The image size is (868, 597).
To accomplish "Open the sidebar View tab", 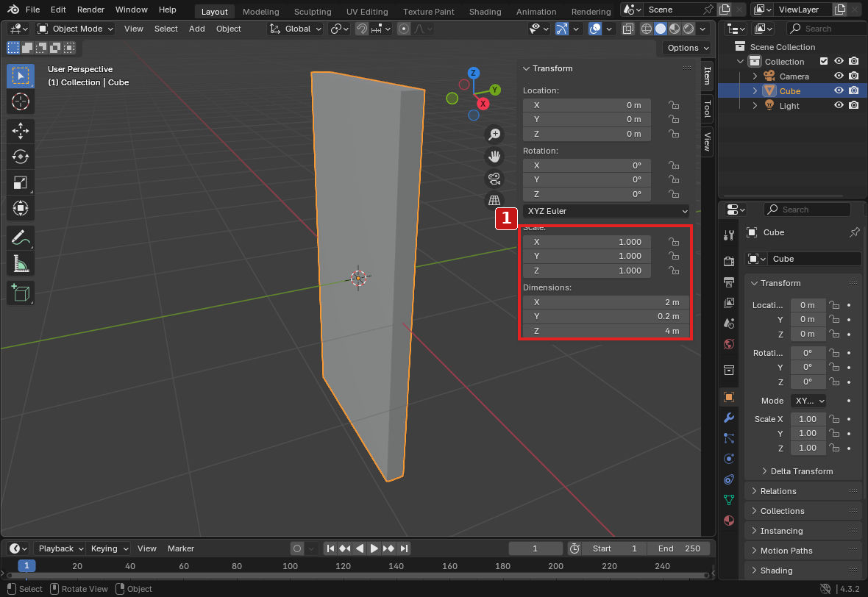I will coord(707,142).
